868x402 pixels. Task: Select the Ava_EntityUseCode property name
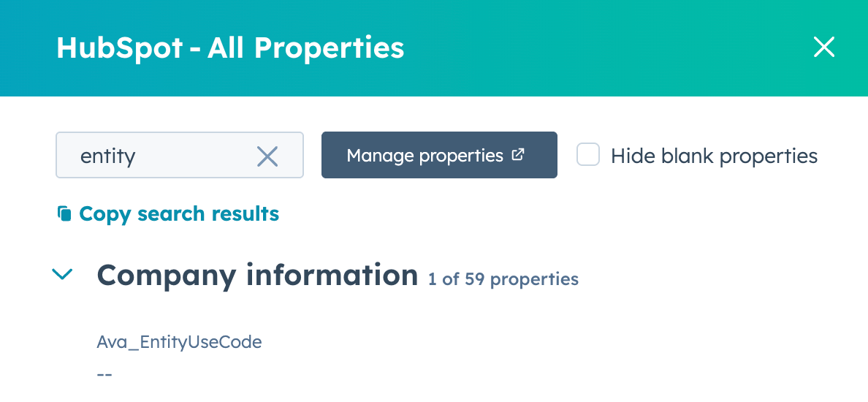pos(179,341)
